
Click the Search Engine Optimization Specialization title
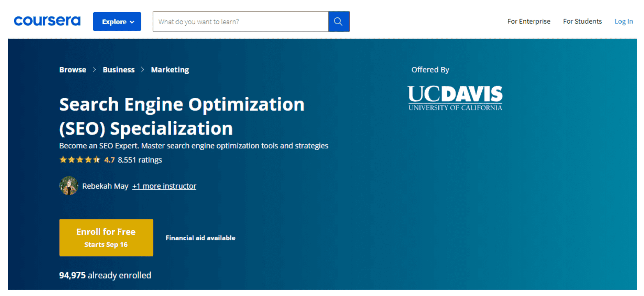(x=182, y=116)
